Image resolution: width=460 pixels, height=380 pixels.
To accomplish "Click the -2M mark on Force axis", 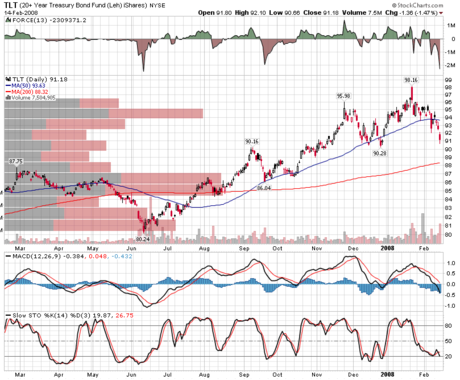I will (x=450, y=65).
